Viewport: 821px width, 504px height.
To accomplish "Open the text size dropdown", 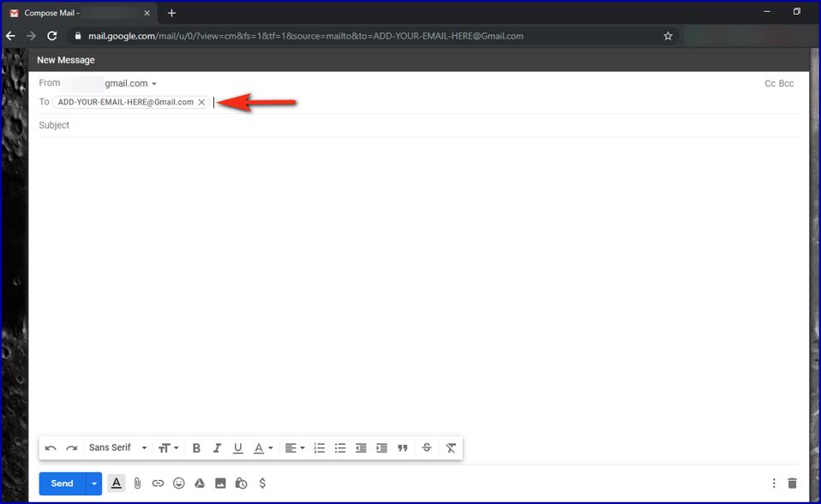I will pos(168,447).
